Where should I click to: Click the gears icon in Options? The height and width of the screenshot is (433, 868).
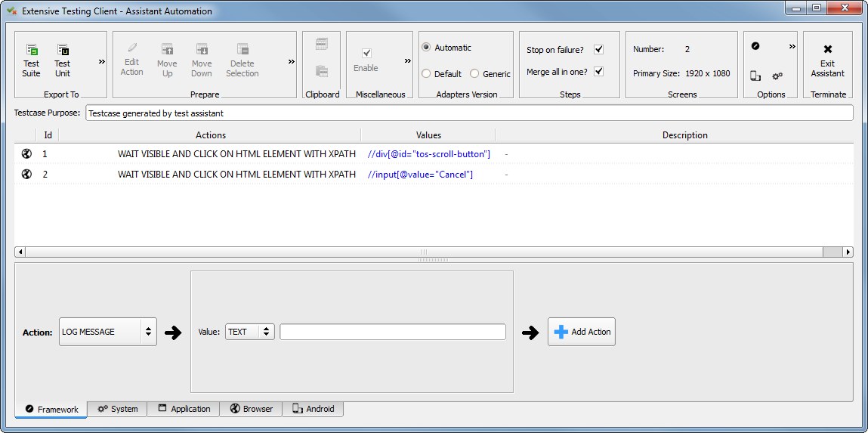click(x=777, y=76)
